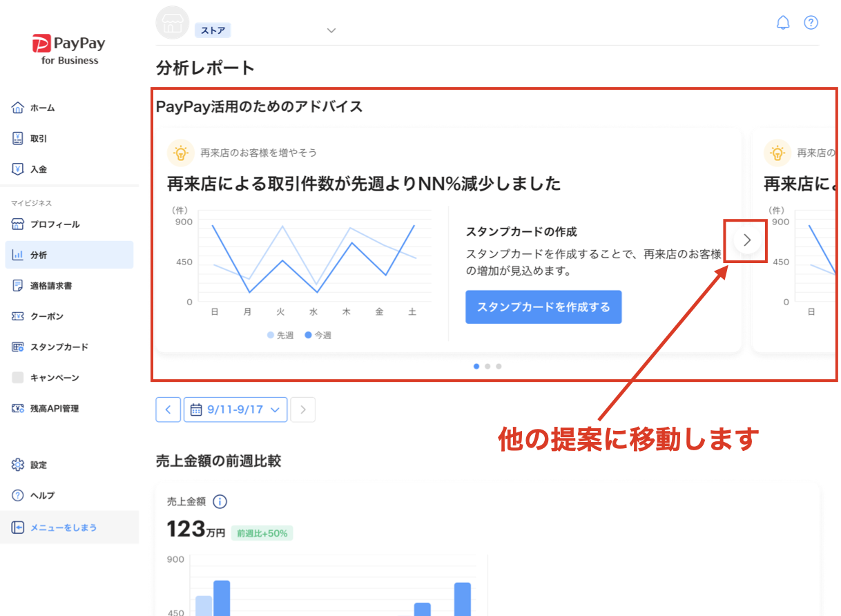Viewport: 841px width, 616px height.
Task: Select 分析 in the sidebar
Action: click(x=69, y=255)
